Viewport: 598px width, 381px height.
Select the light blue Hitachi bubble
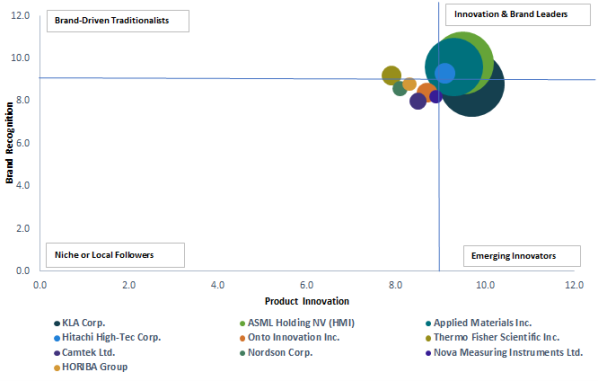pyautogui.click(x=445, y=73)
